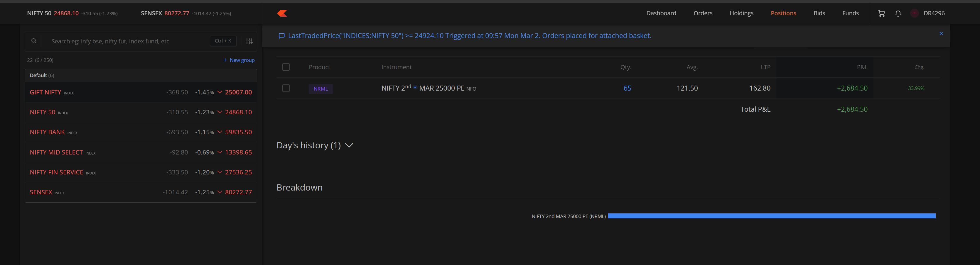This screenshot has height=265, width=980.
Task: Click the GIFT NIFTY down chevron
Action: pos(220,92)
